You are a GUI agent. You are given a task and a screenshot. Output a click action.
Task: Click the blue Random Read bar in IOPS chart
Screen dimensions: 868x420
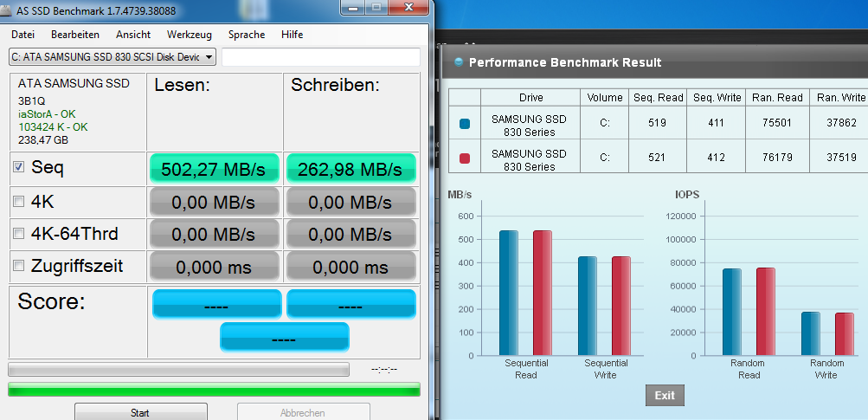click(x=732, y=312)
